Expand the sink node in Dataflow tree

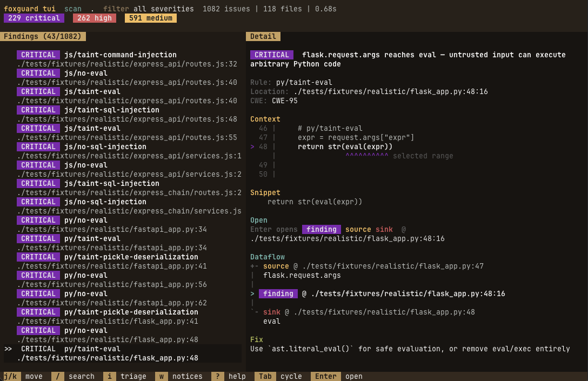(273, 312)
